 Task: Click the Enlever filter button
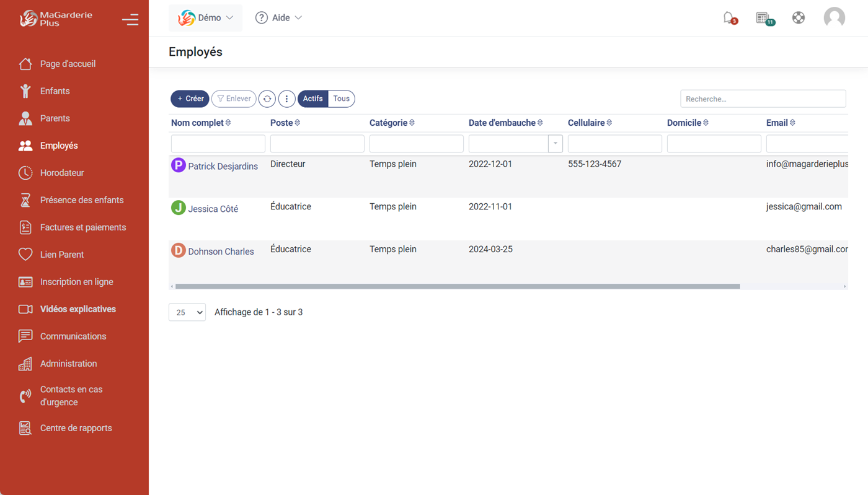234,99
